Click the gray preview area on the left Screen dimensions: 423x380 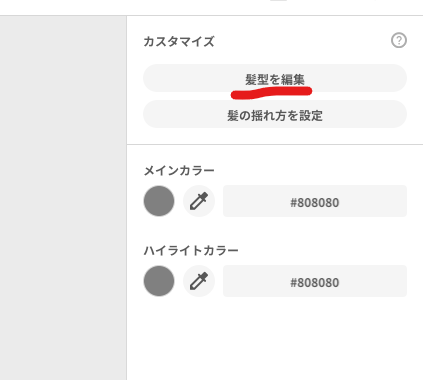coord(63,198)
